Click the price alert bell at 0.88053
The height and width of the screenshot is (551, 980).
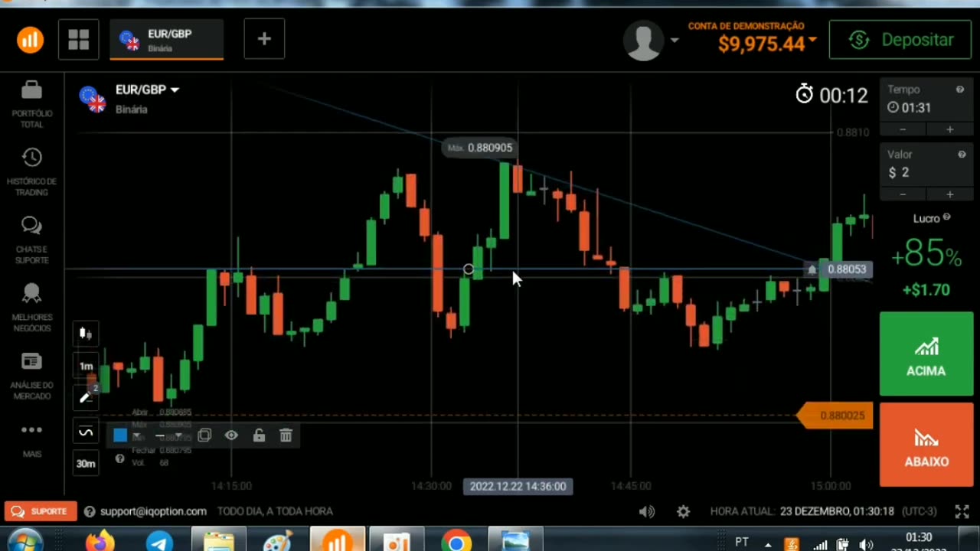812,269
